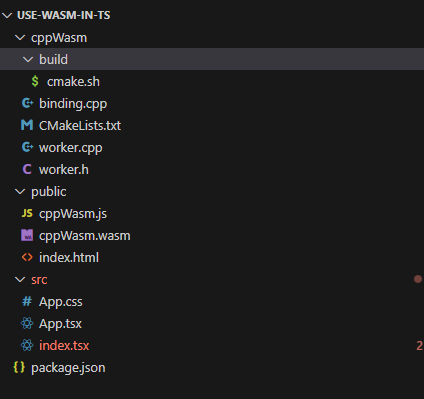This screenshot has width=424, height=399.
Task: Click the purple C icon beside worker.h
Action: coord(27,169)
